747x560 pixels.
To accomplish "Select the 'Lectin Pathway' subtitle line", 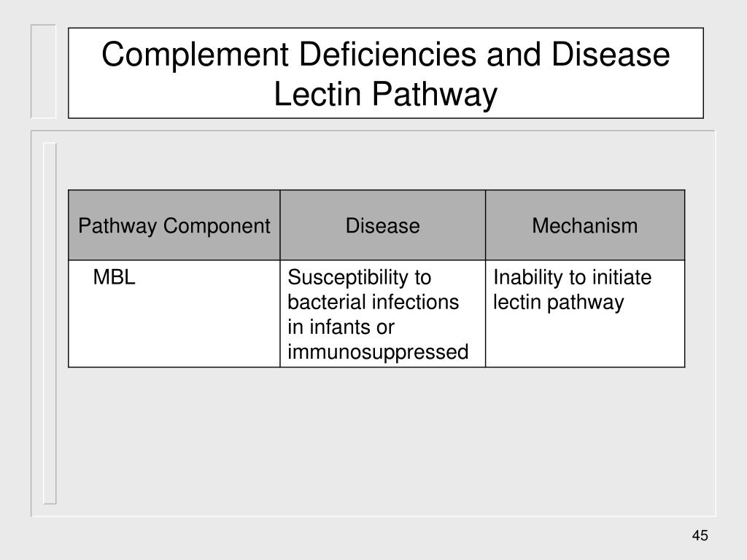I will click(x=385, y=94).
